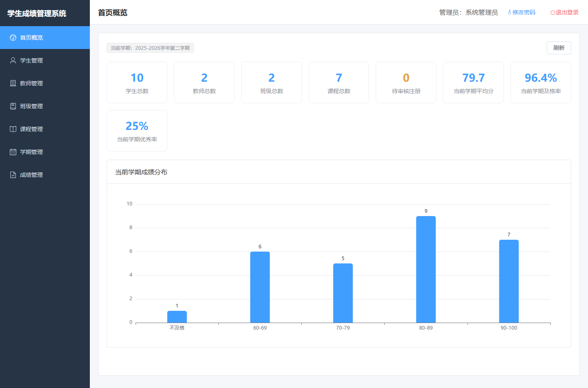The height and width of the screenshot is (388, 588).
Task: Click the 60-69 bar in the chart
Action: click(260, 287)
